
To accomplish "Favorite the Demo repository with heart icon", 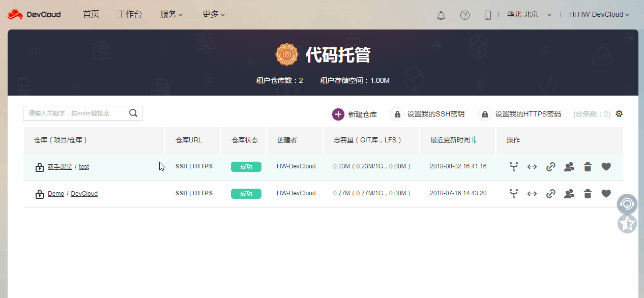I will (606, 193).
